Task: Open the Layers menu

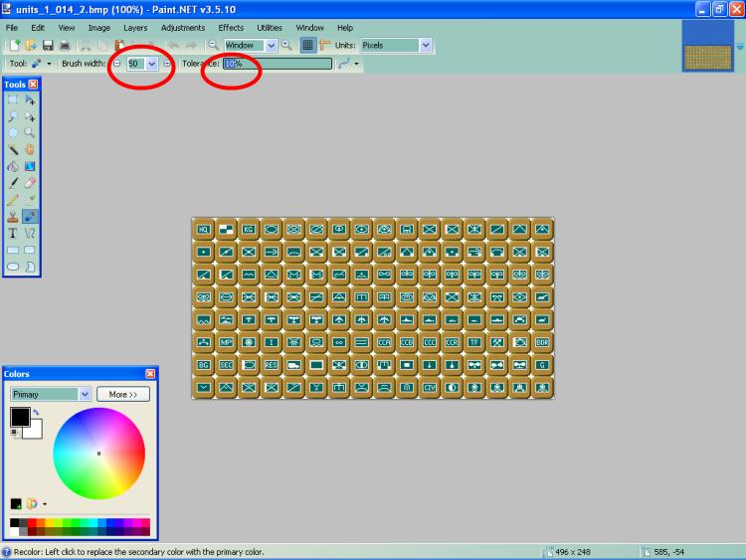Action: [135, 28]
